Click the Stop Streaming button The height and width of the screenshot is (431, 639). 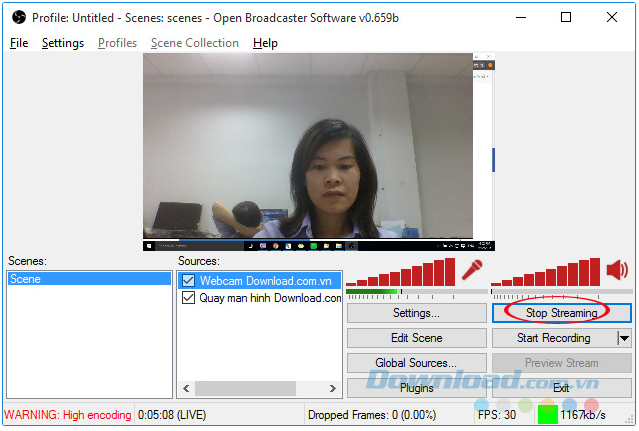pyautogui.click(x=562, y=313)
